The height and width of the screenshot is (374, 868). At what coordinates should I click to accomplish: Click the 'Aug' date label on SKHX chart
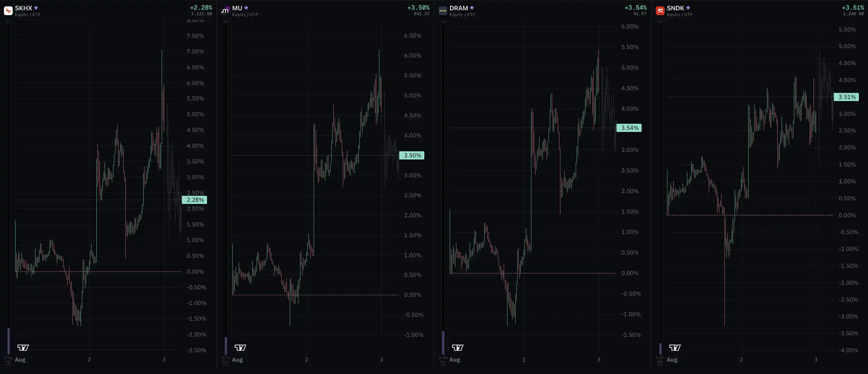pos(20,359)
